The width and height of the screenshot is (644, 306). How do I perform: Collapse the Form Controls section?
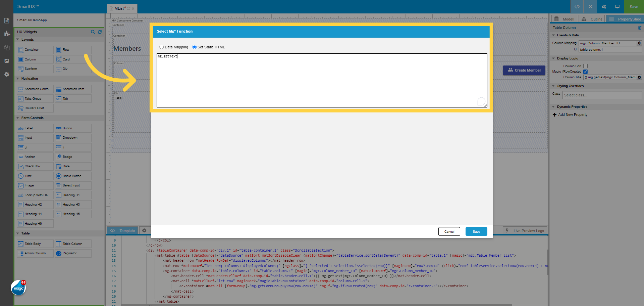[18, 118]
